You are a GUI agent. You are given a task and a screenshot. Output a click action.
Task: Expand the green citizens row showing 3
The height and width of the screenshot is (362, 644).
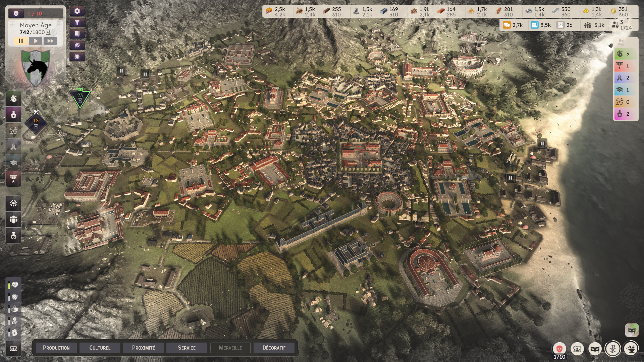pyautogui.click(x=626, y=54)
